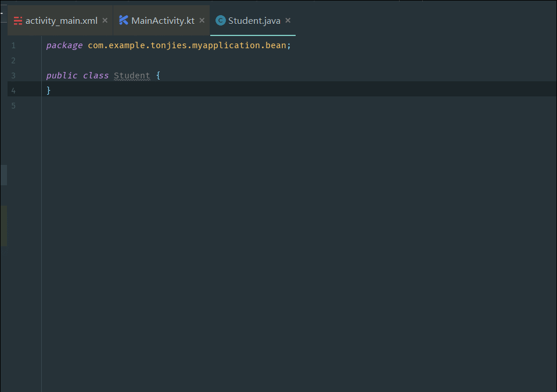Click the public keyword on line 3
The width and height of the screenshot is (557, 392).
62,75
